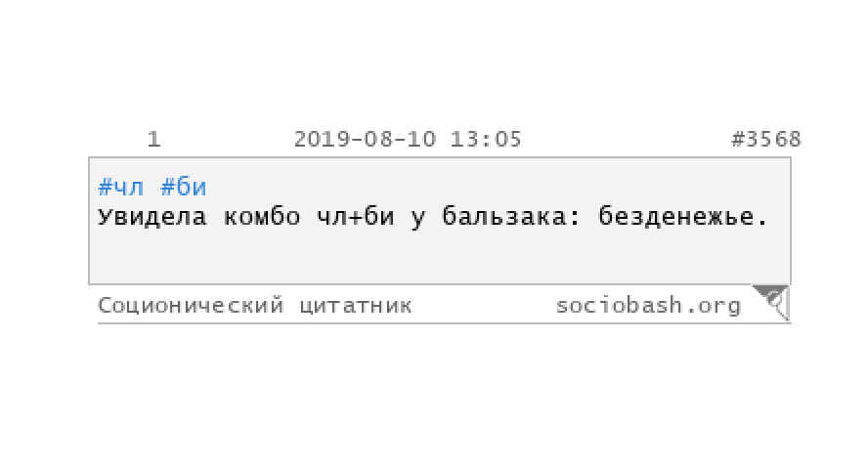
Task: Click the word безденежье in the quote
Action: coord(675,216)
